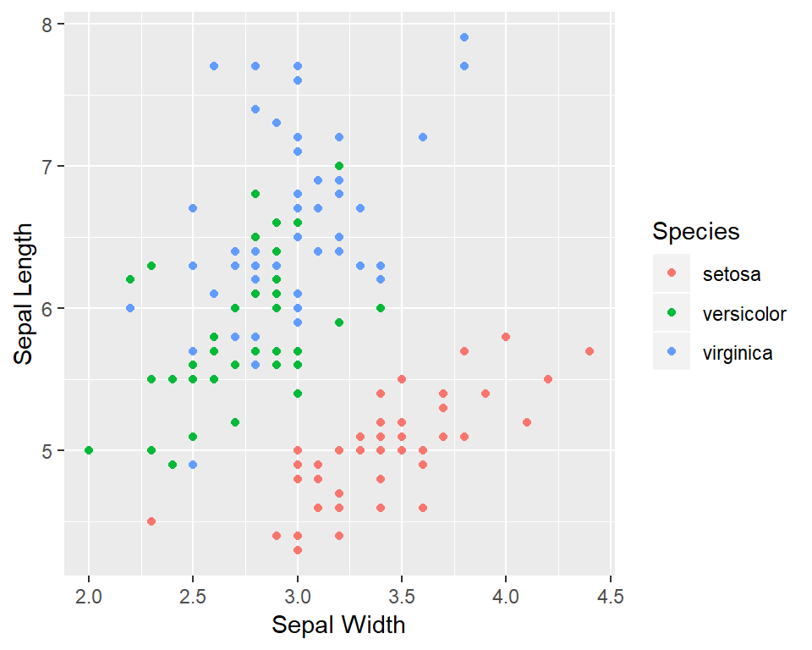Select the green versicolor point at length 7.0
The width and height of the screenshot is (812, 650).
pos(339,166)
